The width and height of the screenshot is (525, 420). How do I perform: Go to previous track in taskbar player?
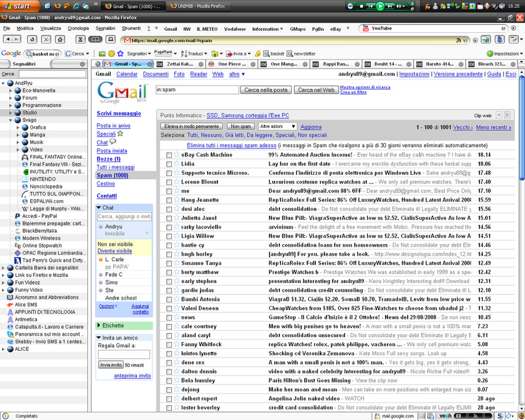(370, 6)
